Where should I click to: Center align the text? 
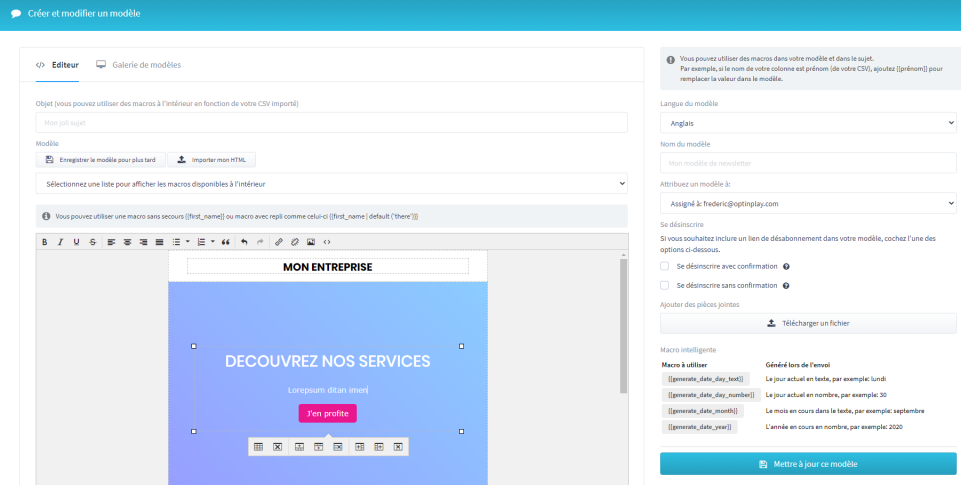tap(127, 242)
